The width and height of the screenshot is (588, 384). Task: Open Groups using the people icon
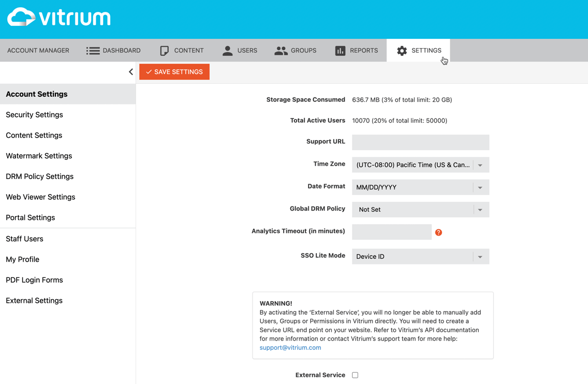[x=281, y=50]
